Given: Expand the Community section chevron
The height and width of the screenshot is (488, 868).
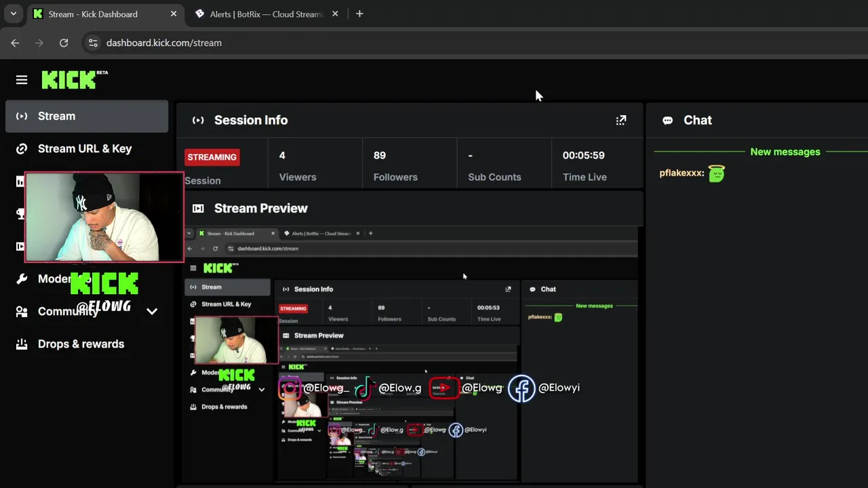Looking at the screenshot, I should tap(152, 311).
